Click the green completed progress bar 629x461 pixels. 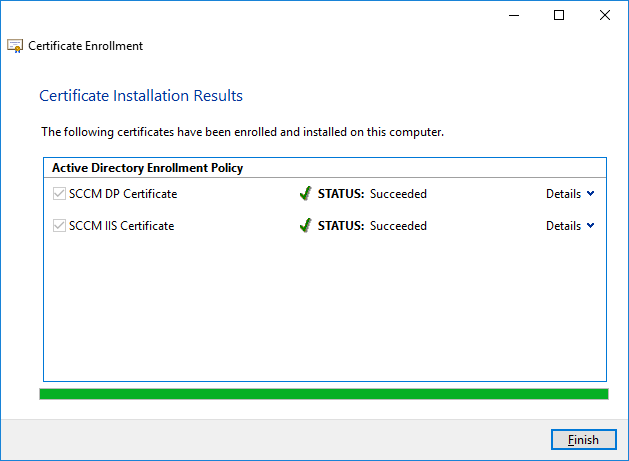pos(324,394)
